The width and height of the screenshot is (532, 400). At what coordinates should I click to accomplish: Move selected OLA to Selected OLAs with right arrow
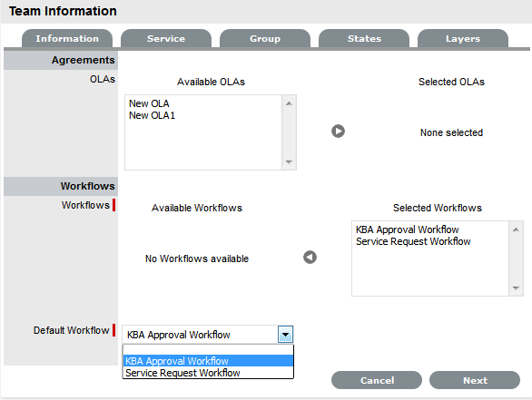[338, 132]
